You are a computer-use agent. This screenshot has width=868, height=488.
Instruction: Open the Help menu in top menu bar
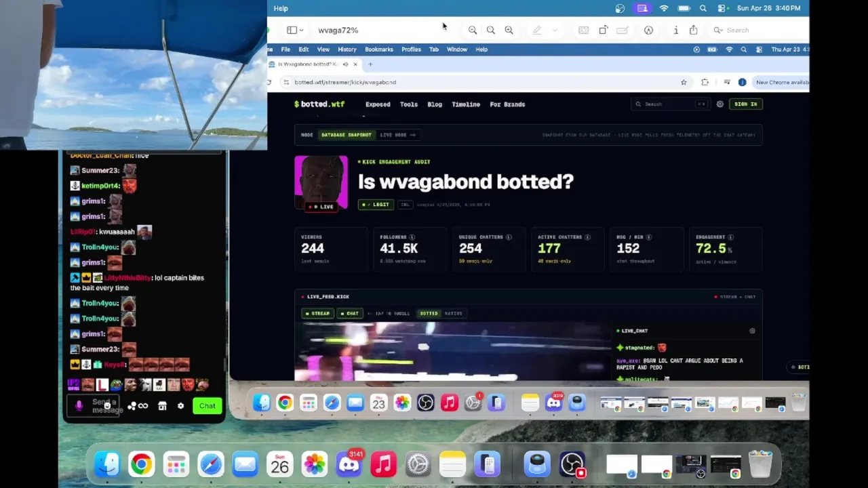(281, 8)
